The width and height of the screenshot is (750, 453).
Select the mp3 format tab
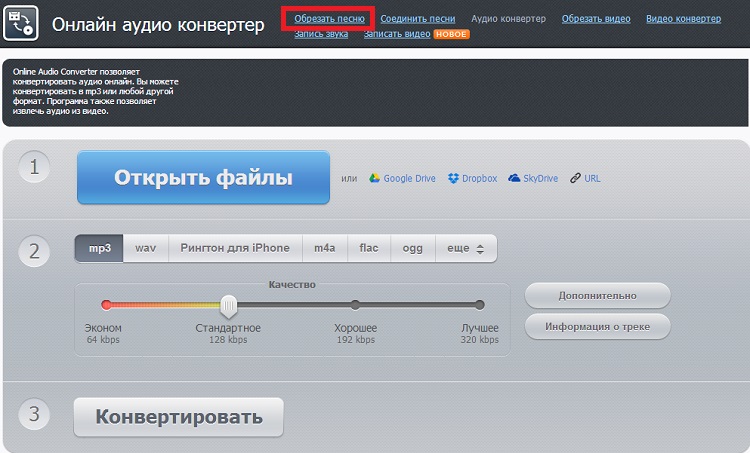point(99,248)
